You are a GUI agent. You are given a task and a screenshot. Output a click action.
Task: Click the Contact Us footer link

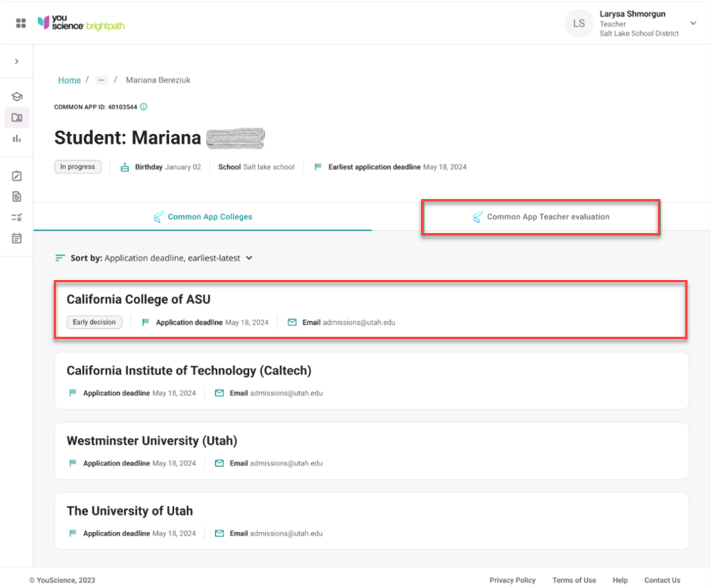tap(662, 580)
